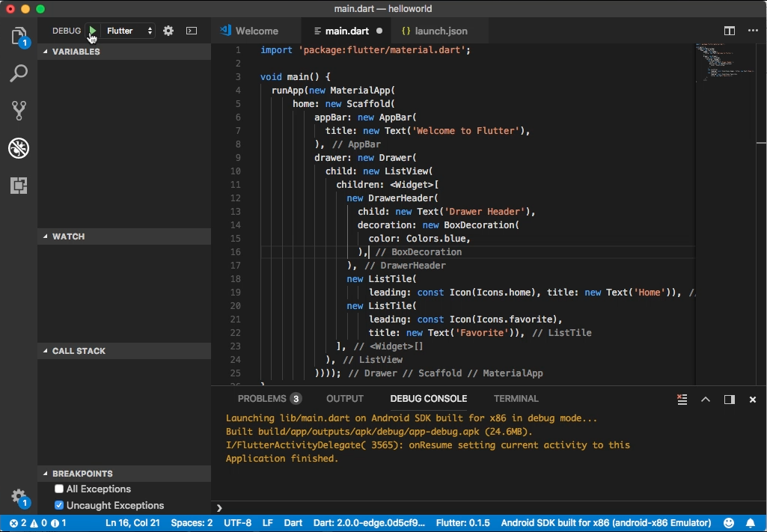Click into the debug console input prompt
Screen dimensions: 767x532
click(x=489, y=508)
